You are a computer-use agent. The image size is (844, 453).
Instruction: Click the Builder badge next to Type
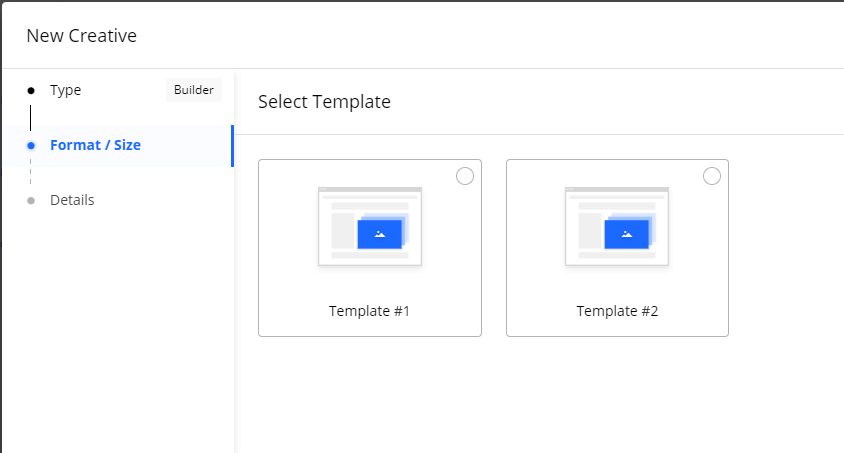tap(194, 90)
